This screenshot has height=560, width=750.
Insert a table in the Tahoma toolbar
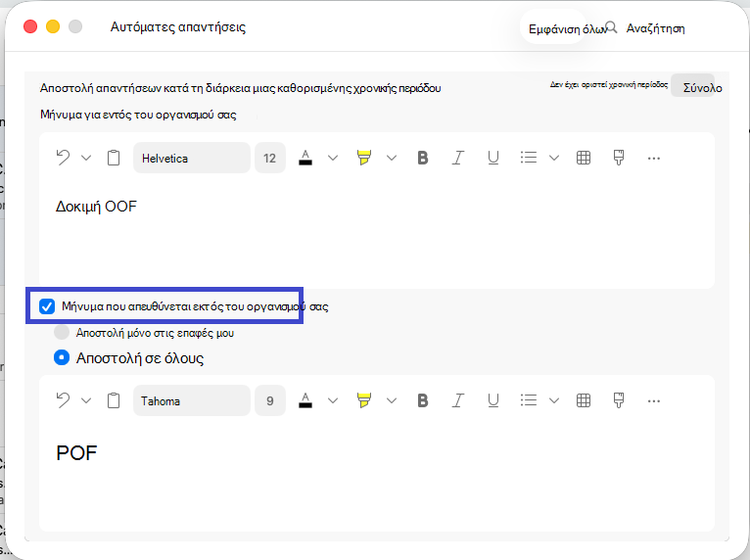coord(584,400)
